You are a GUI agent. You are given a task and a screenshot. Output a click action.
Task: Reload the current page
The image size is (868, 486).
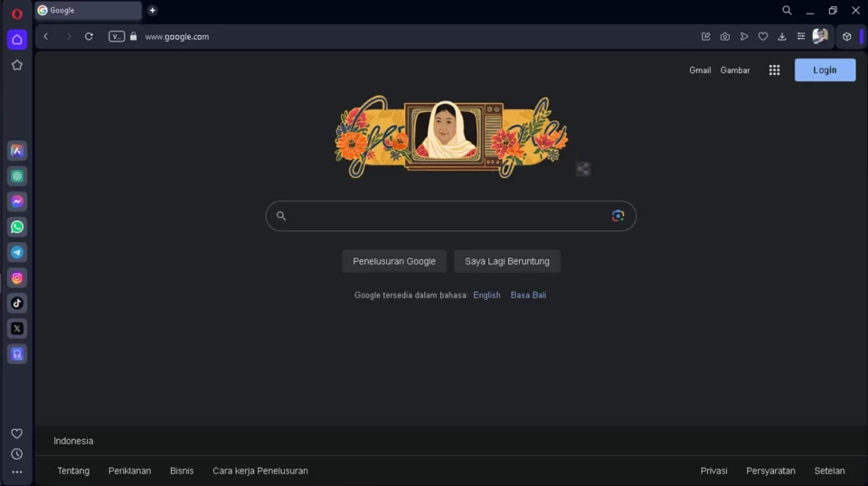[89, 36]
